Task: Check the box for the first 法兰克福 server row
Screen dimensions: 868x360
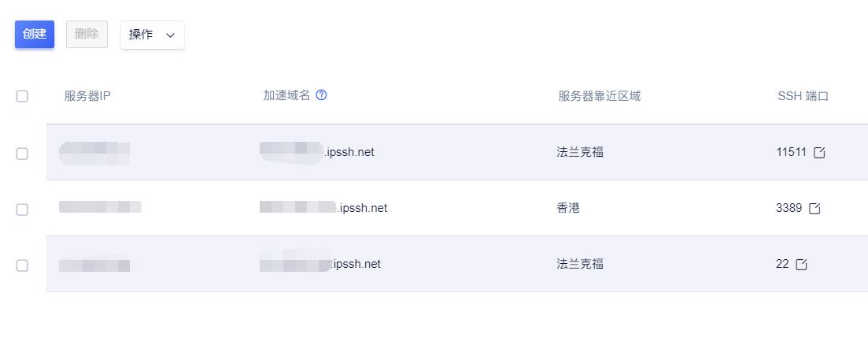Action: (22, 154)
